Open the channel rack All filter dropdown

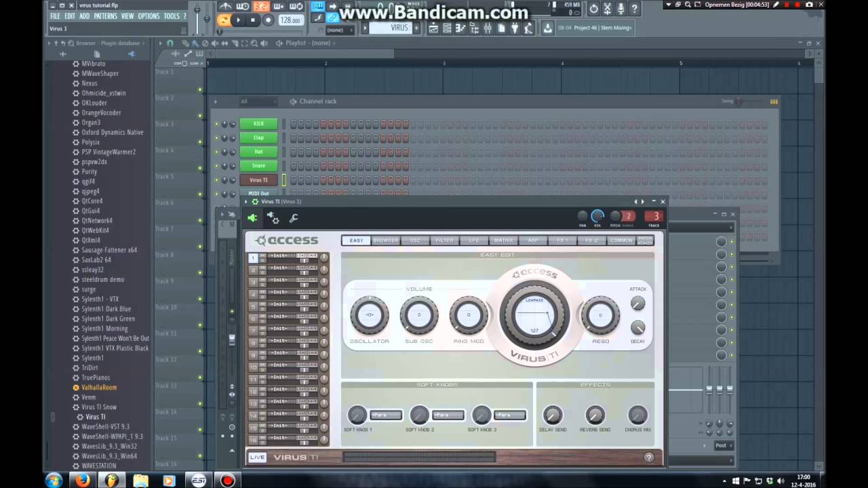click(x=258, y=102)
